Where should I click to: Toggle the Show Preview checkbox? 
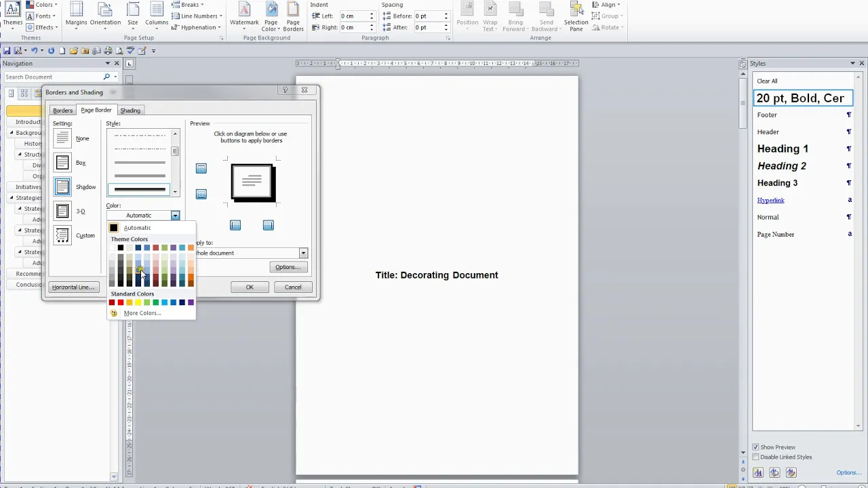(x=755, y=447)
